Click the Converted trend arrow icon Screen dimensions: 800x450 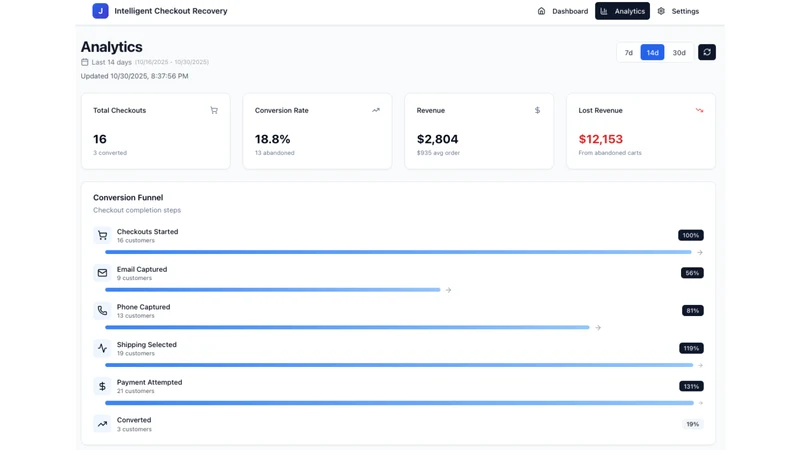point(102,424)
